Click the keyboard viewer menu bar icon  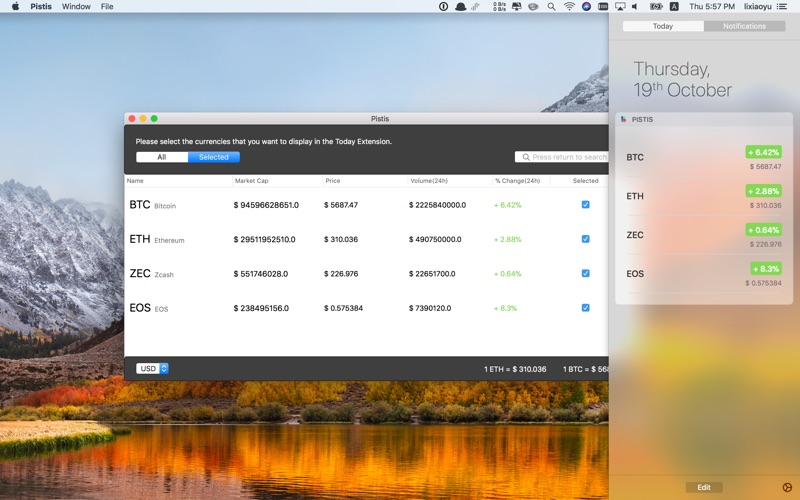coord(603,7)
